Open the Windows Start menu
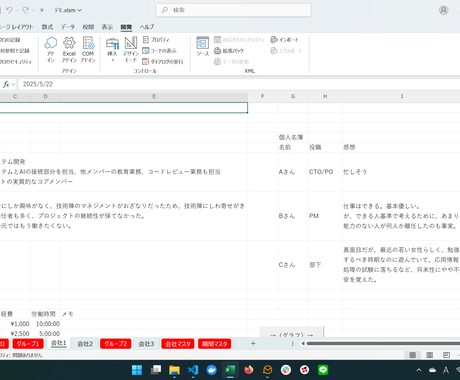The height and width of the screenshot is (380, 460). pyautogui.click(x=137, y=370)
